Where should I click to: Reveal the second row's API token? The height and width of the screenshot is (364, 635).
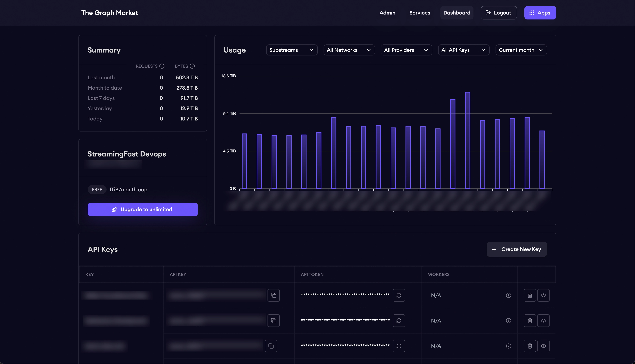pyautogui.click(x=543, y=321)
